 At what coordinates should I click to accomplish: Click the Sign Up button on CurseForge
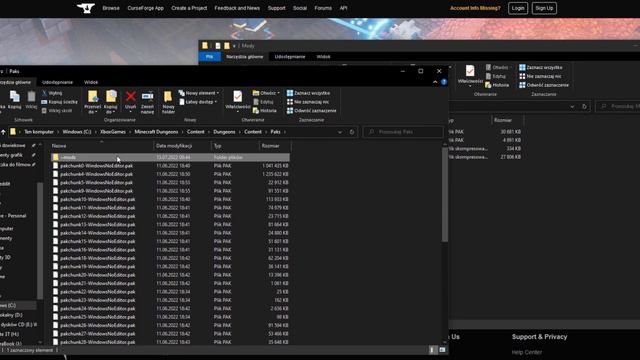click(544, 8)
